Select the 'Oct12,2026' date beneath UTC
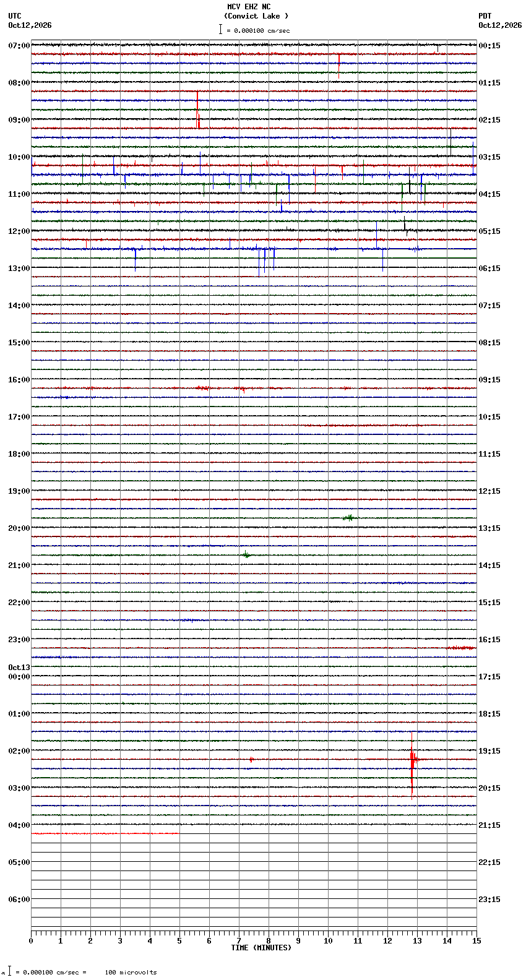 click(x=30, y=25)
